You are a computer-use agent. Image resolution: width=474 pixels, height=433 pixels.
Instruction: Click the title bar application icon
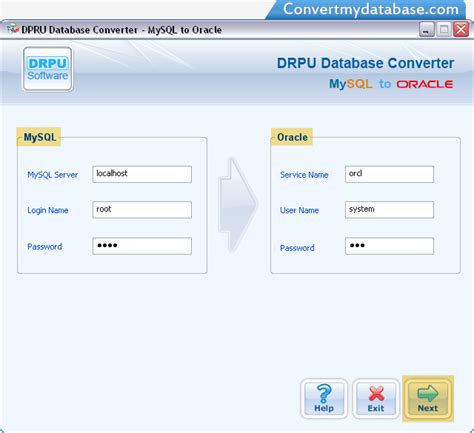13,29
